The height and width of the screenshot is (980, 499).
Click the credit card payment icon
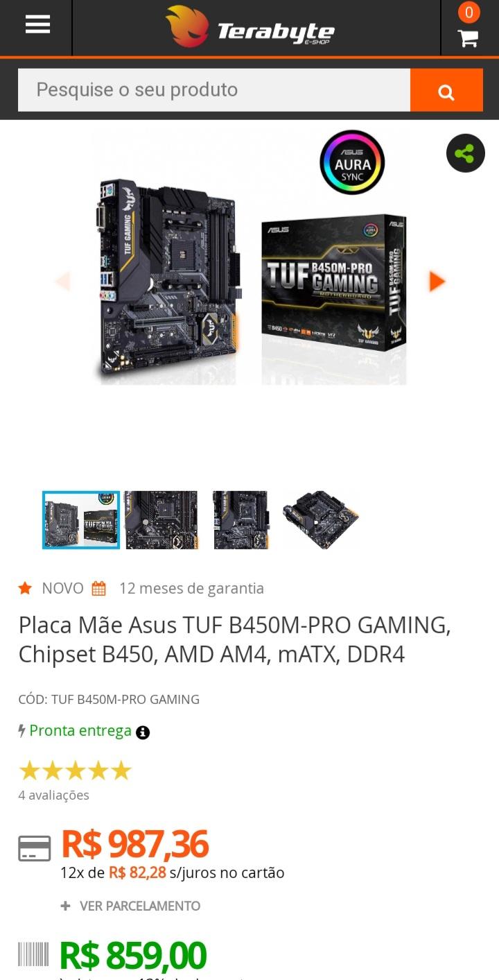[x=34, y=848]
